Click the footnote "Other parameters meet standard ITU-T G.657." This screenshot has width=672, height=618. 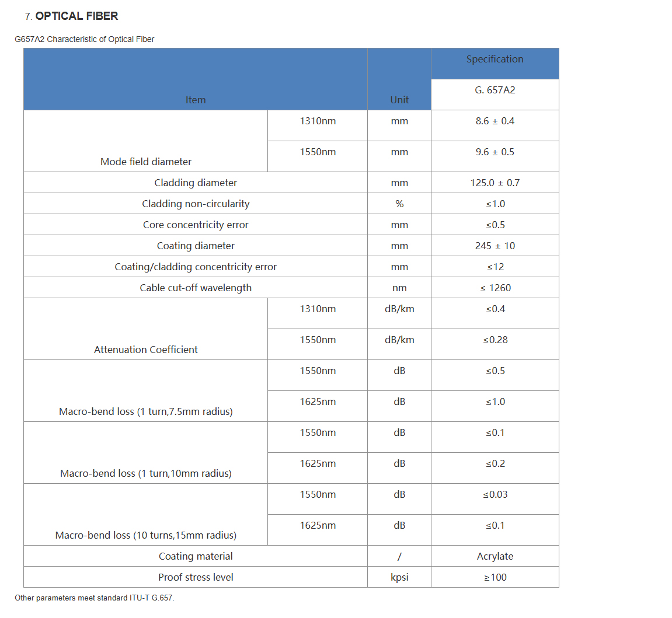pyautogui.click(x=94, y=598)
